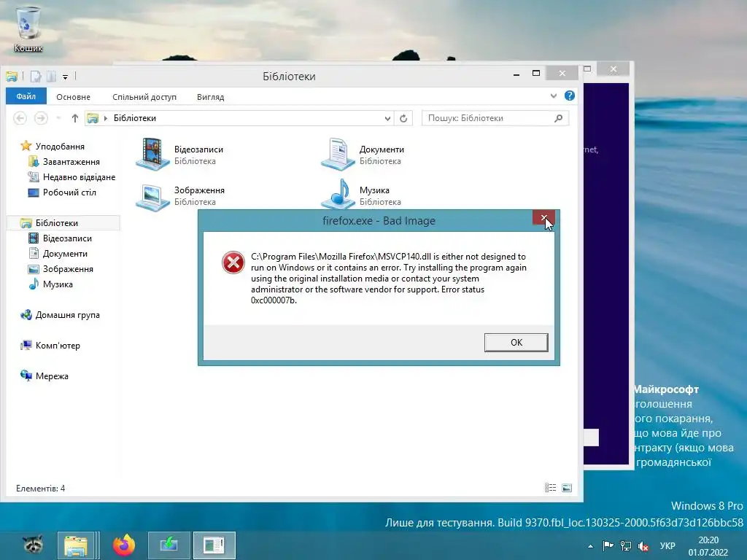
Task: Click Properties quick access toolbar icon
Action: (x=36, y=76)
